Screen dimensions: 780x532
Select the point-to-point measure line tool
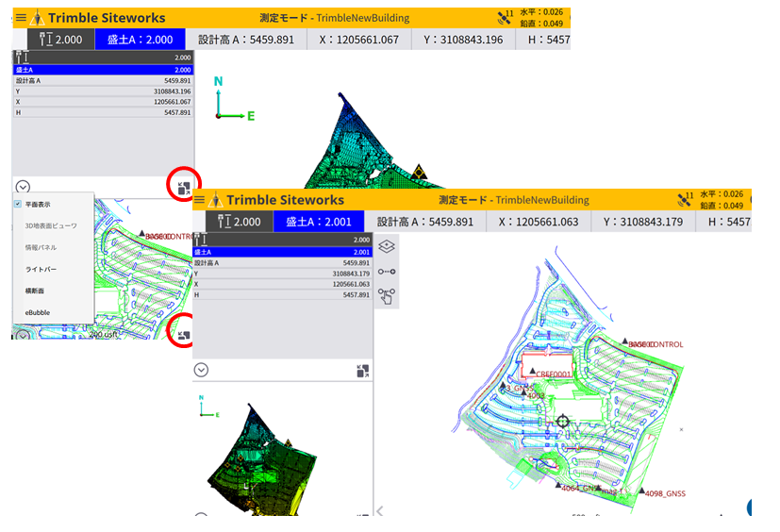(387, 272)
